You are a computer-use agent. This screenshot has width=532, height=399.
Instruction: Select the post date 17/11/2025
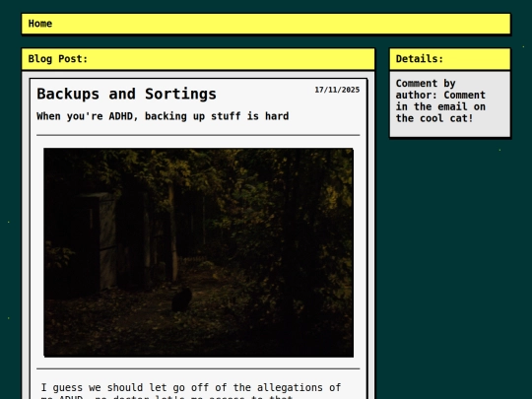pyautogui.click(x=337, y=90)
